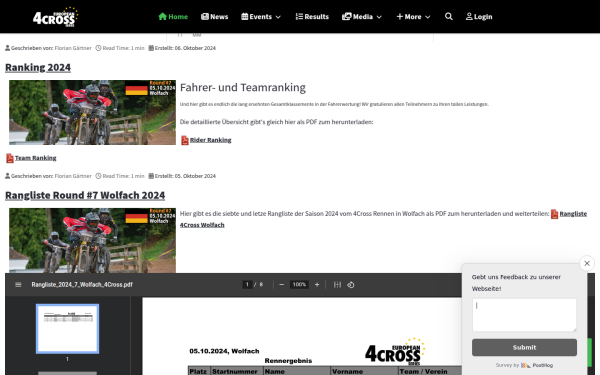Click the 100% zoom level field
The height and width of the screenshot is (375, 600).
[299, 285]
